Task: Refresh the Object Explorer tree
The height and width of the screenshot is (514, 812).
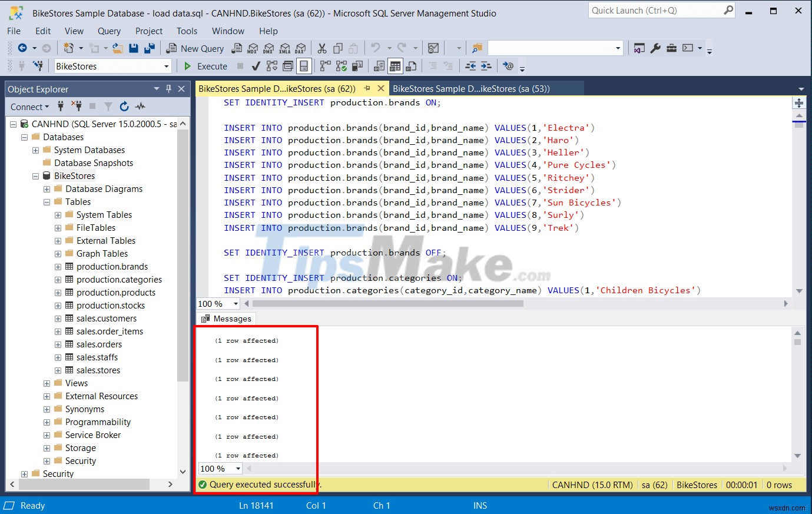Action: tap(124, 107)
